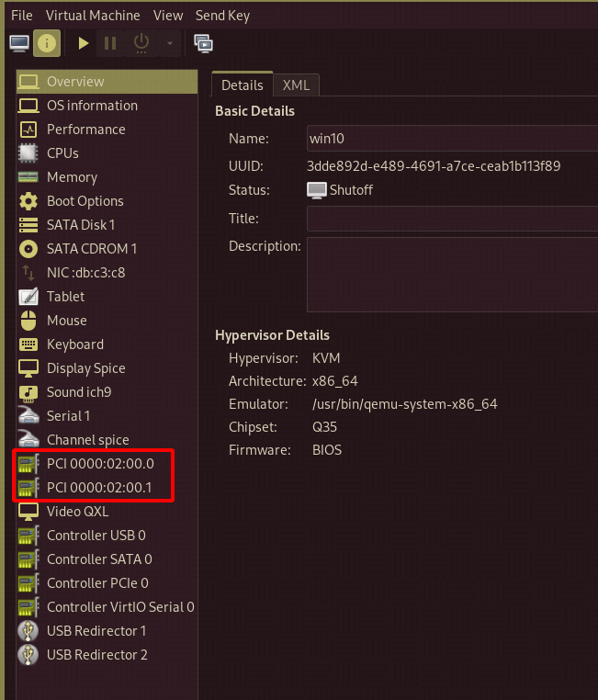Image resolution: width=598 pixels, height=700 pixels.
Task: Select Controller SATA 0 card icon
Action: click(x=28, y=559)
